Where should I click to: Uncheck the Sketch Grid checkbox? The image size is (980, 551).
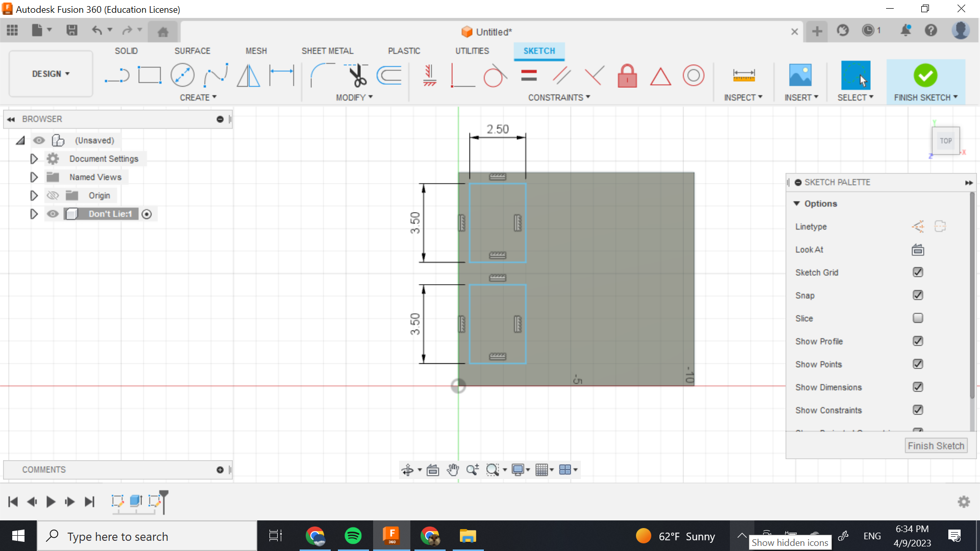pyautogui.click(x=918, y=272)
